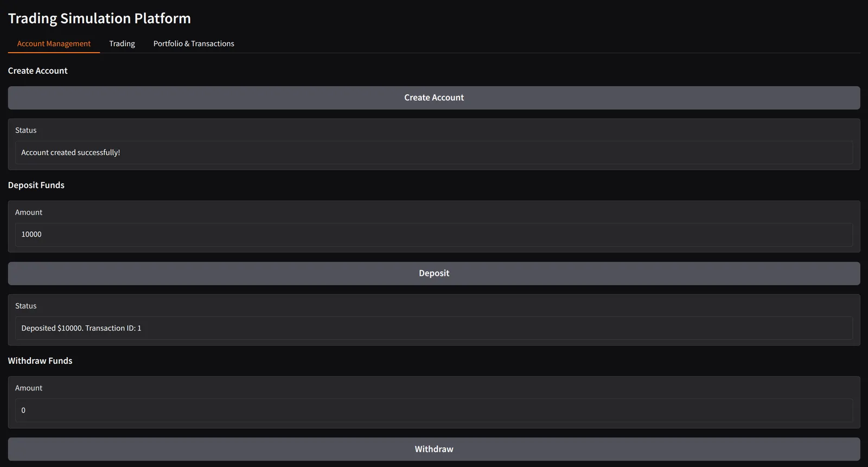Click the Status label above deposit message
This screenshot has height=467, width=868.
click(25, 306)
